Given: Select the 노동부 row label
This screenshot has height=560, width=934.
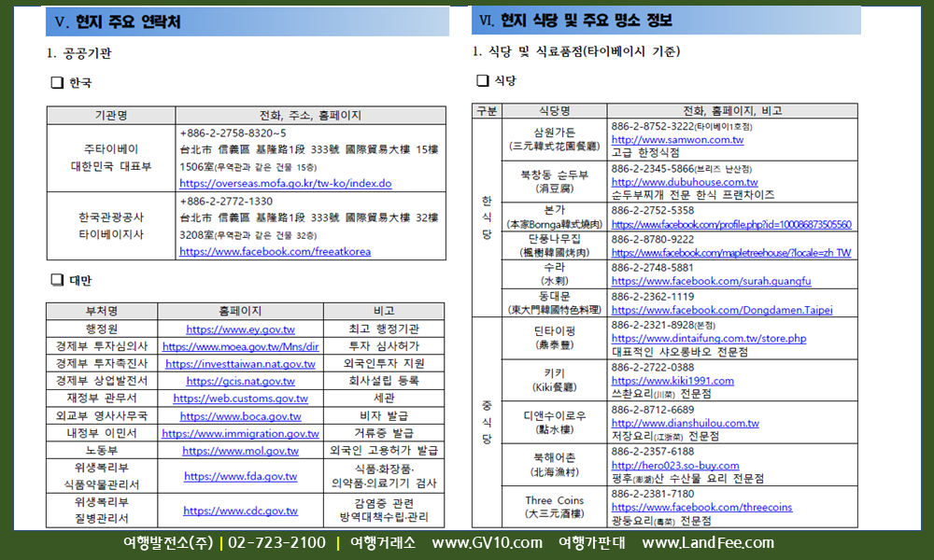Looking at the screenshot, I should pos(102,450).
